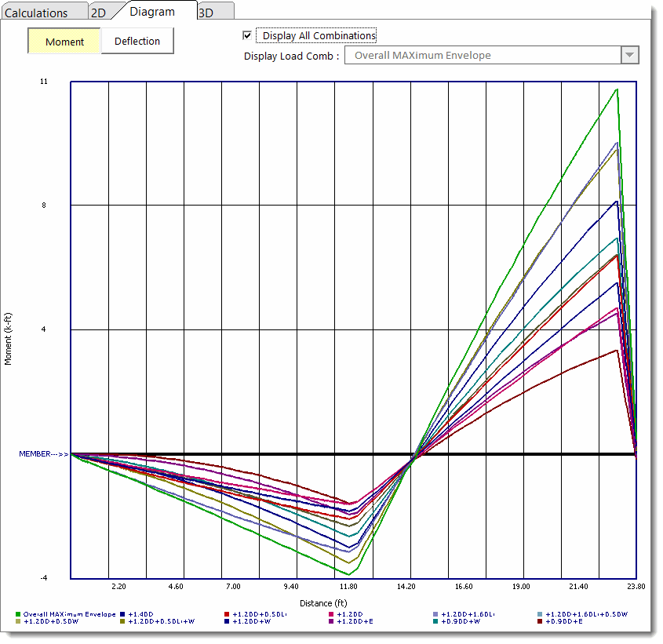The width and height of the screenshot is (663, 644).
Task: Click the 'MEMBER--->>' label
Action: 44,454
